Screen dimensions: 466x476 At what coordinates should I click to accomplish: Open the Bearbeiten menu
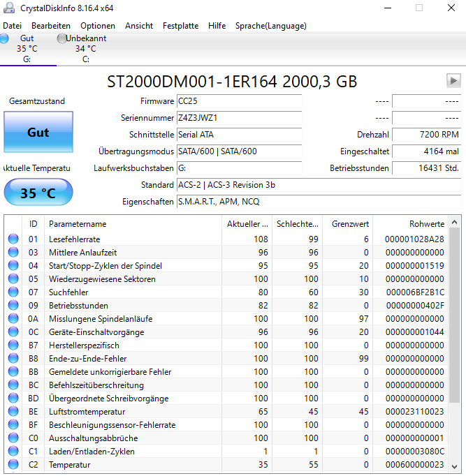[51, 26]
